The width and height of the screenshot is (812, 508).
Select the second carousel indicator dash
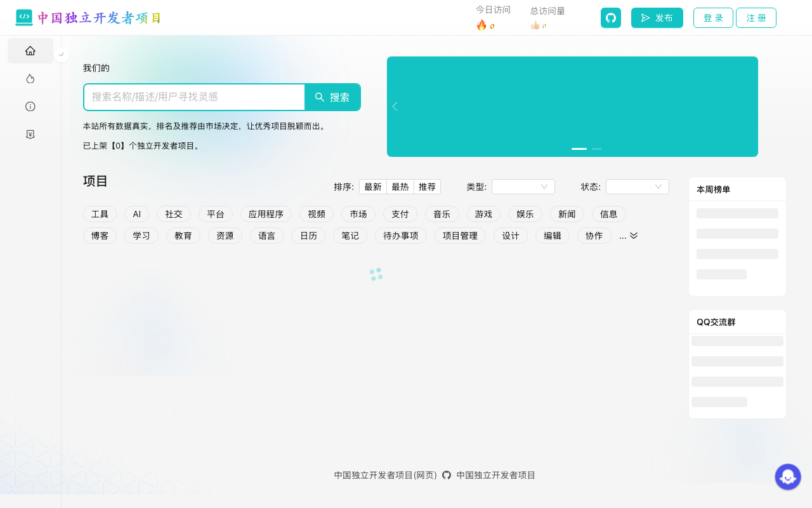[597, 149]
